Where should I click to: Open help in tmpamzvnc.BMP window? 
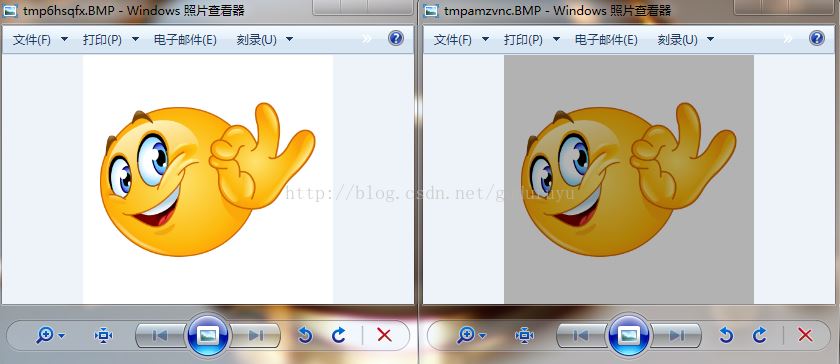[817, 38]
